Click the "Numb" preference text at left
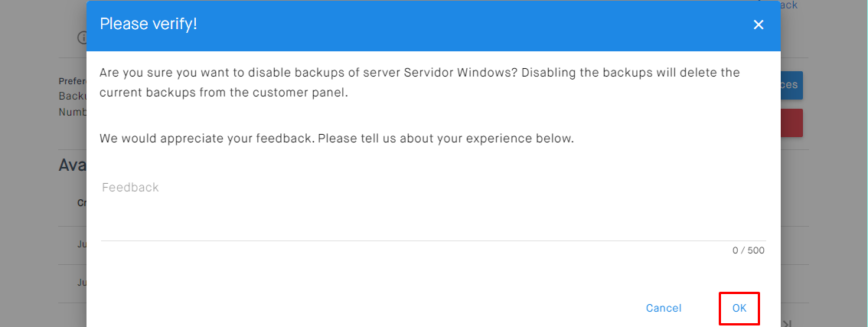 click(x=73, y=112)
